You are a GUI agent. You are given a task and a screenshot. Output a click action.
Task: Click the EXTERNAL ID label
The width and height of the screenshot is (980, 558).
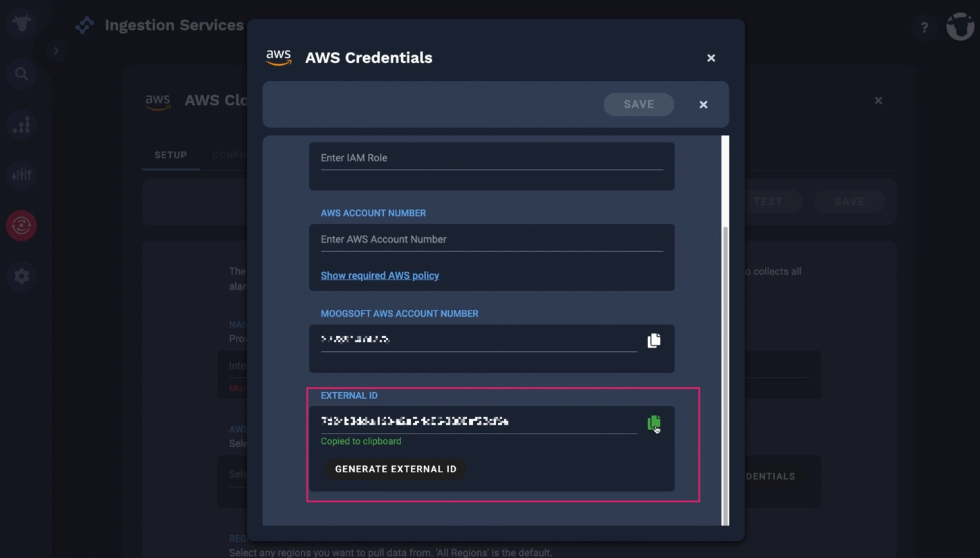(349, 396)
